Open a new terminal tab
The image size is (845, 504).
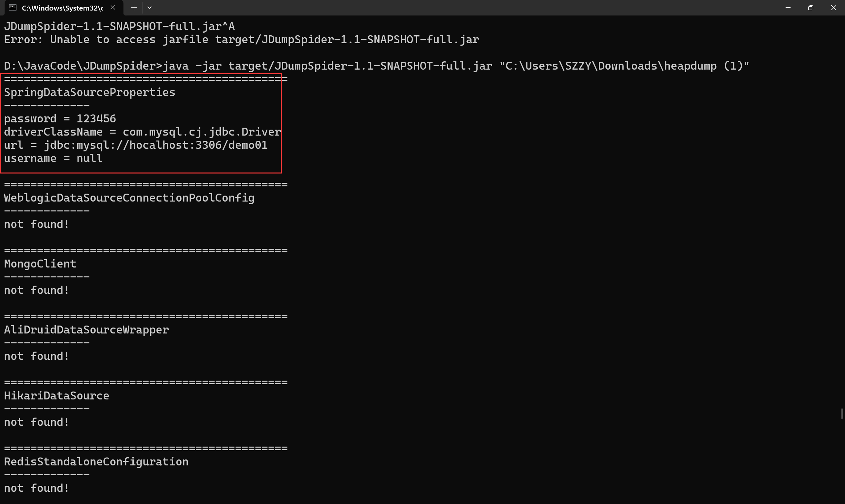(x=134, y=8)
